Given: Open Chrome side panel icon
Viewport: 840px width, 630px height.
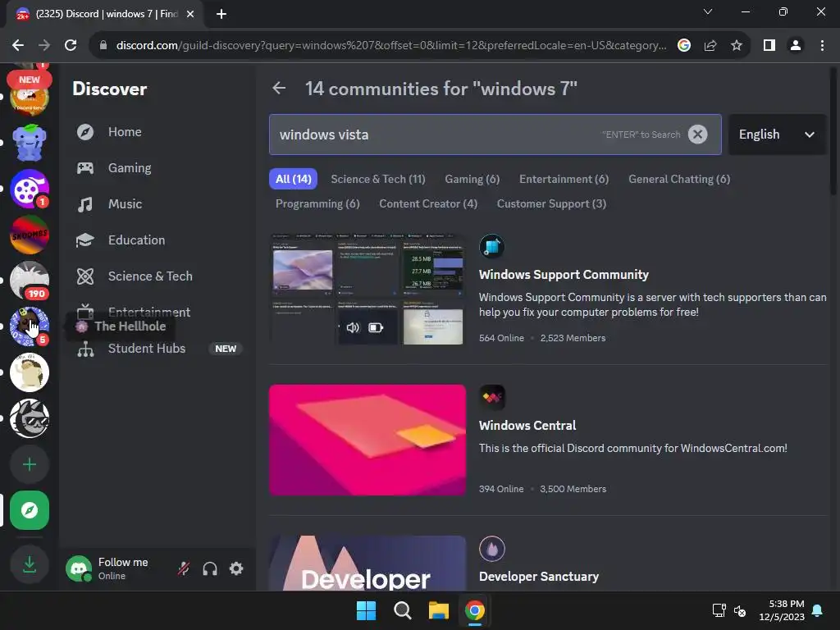Looking at the screenshot, I should [769, 46].
